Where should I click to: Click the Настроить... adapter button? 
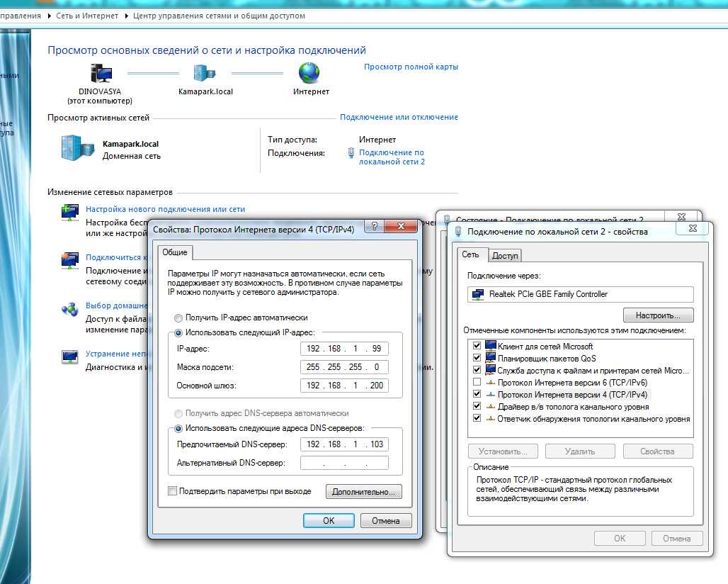click(659, 315)
